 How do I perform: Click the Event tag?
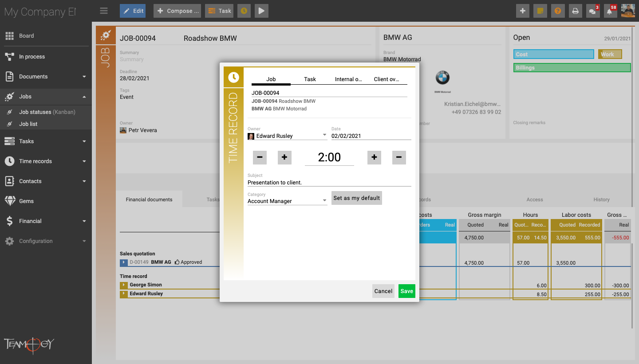click(127, 97)
